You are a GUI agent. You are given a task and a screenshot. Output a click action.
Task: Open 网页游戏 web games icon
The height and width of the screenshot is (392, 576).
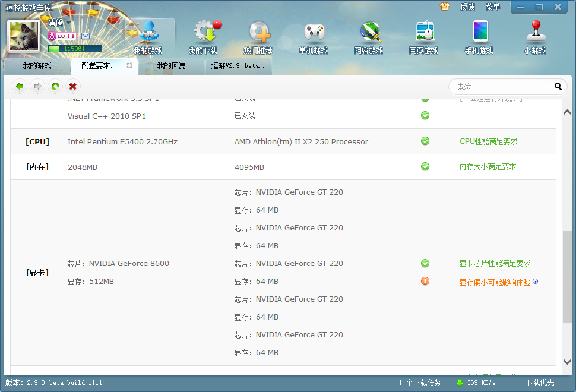pyautogui.click(x=424, y=38)
